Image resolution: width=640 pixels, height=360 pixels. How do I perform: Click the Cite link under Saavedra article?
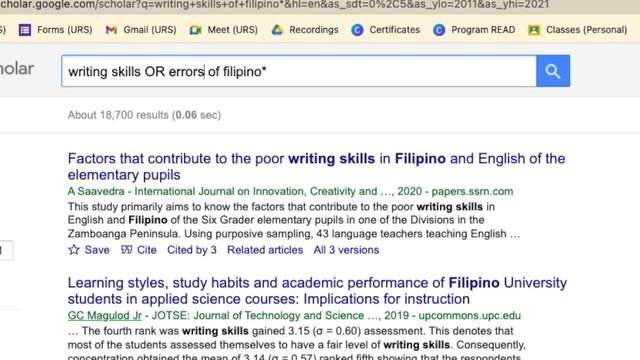(x=147, y=250)
